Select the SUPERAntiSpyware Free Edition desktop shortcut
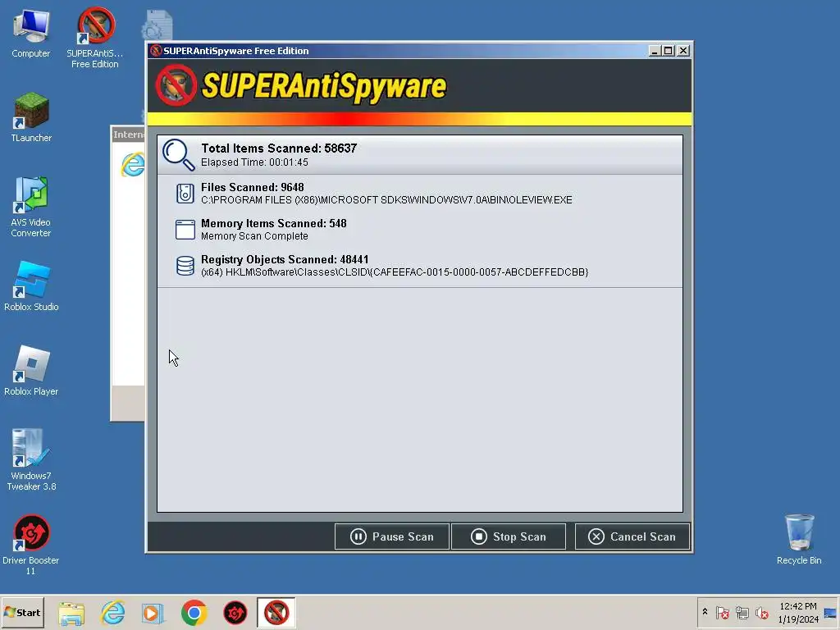Image resolution: width=840 pixels, height=630 pixels. point(95,38)
